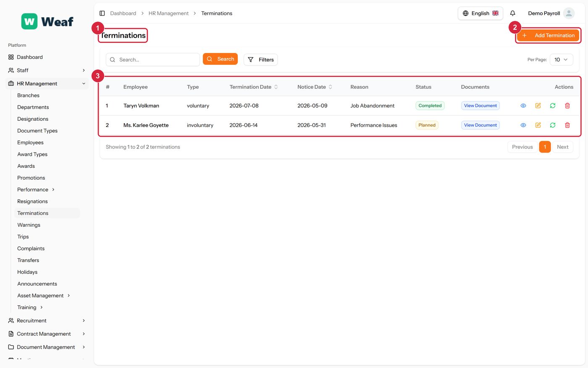View Document for Ms. Karlee Goyette

(480, 125)
